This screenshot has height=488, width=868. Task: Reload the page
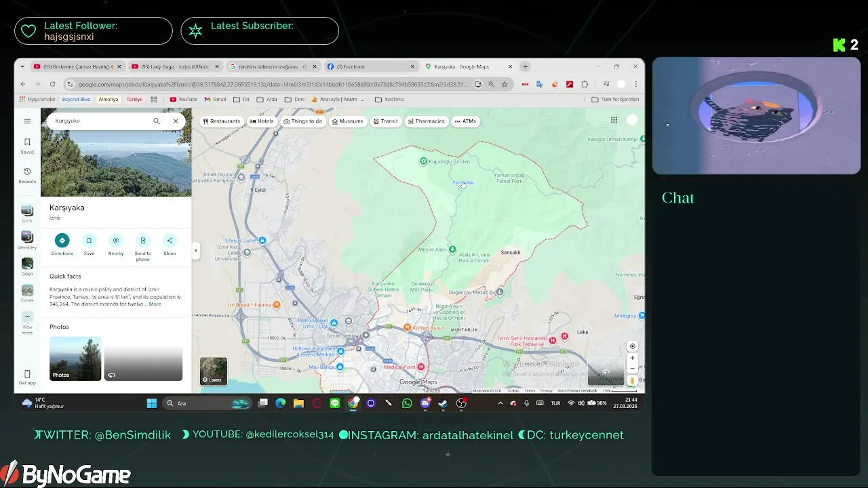click(x=52, y=84)
